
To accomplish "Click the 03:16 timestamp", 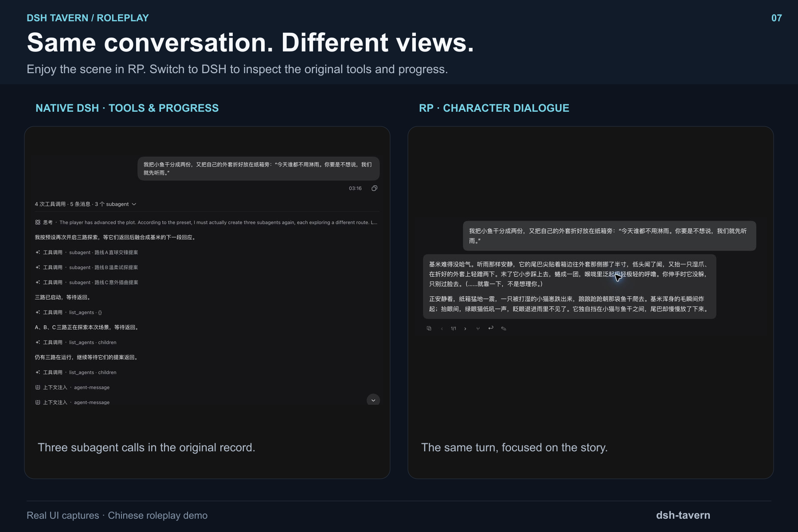I will 355,188.
